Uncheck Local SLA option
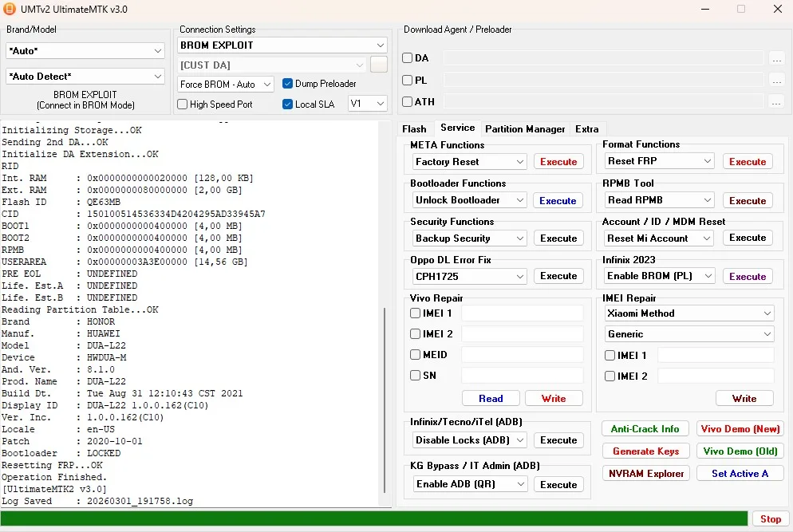The width and height of the screenshot is (793, 532). (x=287, y=104)
